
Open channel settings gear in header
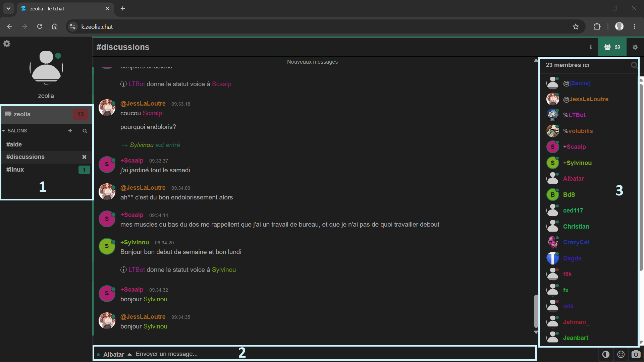click(635, 47)
